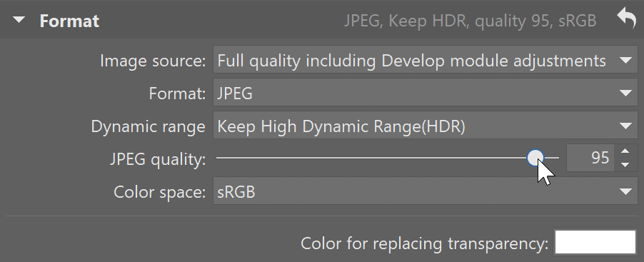
Task: Click the JPEG quality value field
Action: (590, 158)
